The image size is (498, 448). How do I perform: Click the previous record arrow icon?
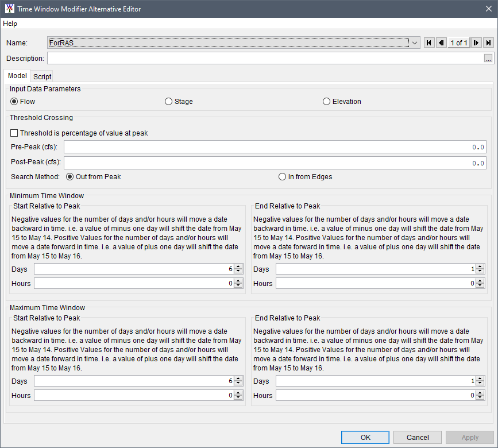(x=441, y=42)
